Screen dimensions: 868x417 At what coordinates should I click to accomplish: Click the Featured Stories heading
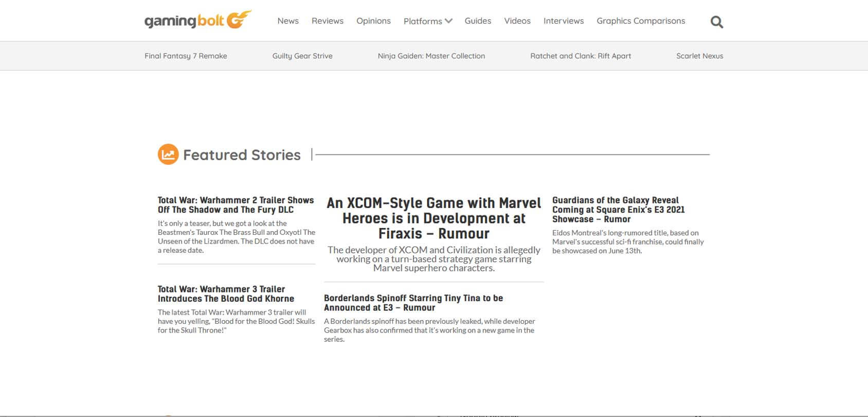pos(242,155)
